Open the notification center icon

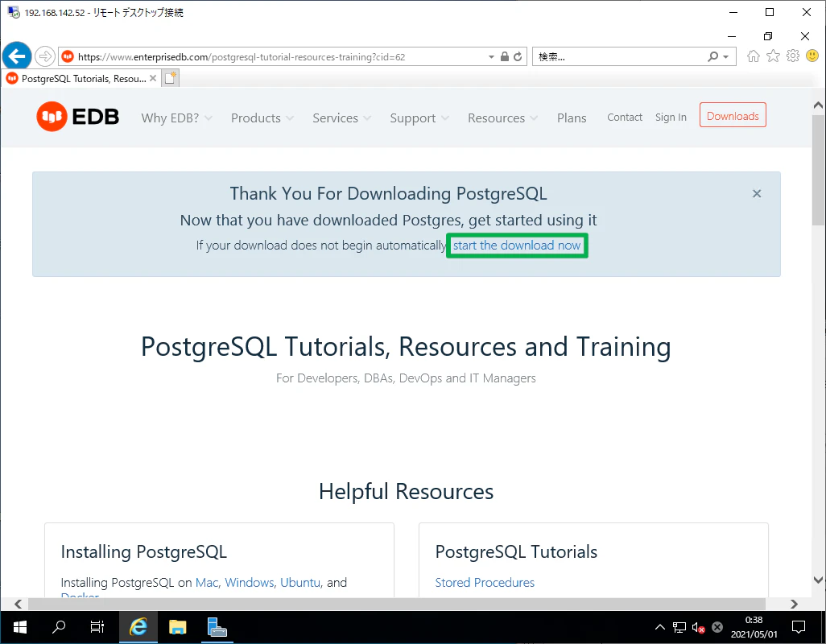799,627
